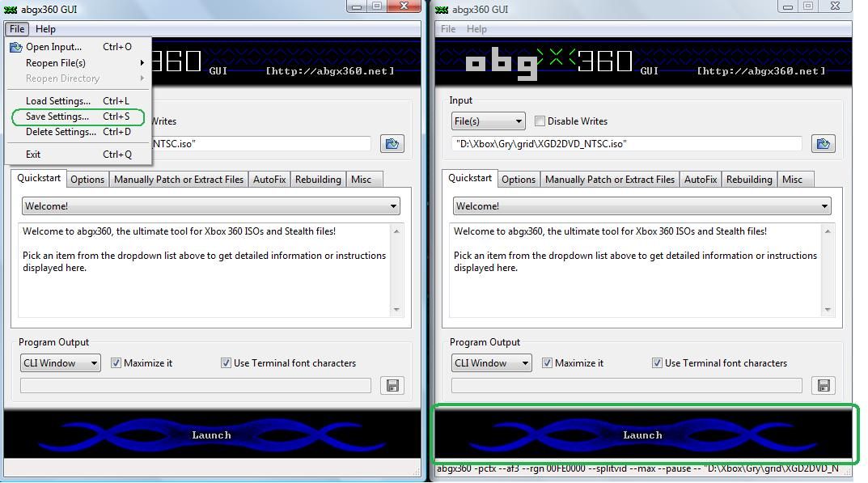Toggle Use Terminal font characters in right window
This screenshot has width=868, height=483.
click(x=657, y=362)
